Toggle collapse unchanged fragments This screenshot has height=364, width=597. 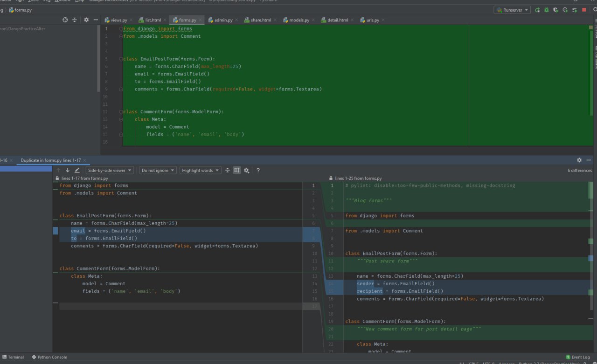pos(228,171)
